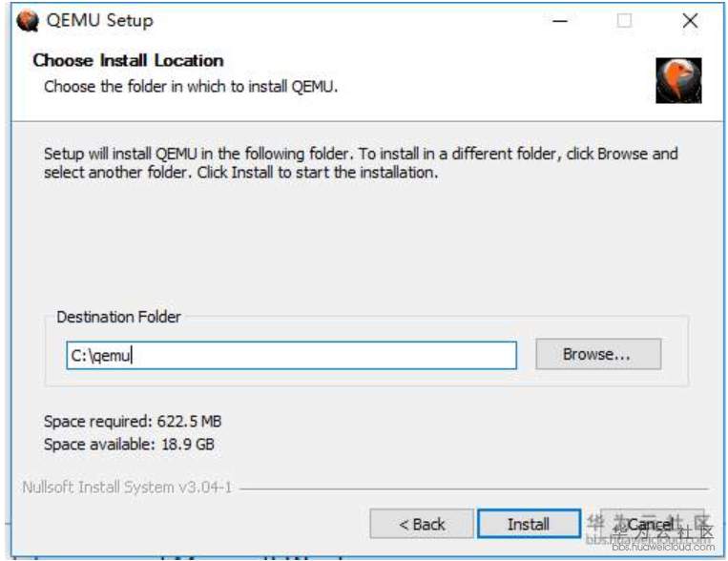Open the Browse... folder picker
The width and height of the screenshot is (728, 561).
(597, 354)
